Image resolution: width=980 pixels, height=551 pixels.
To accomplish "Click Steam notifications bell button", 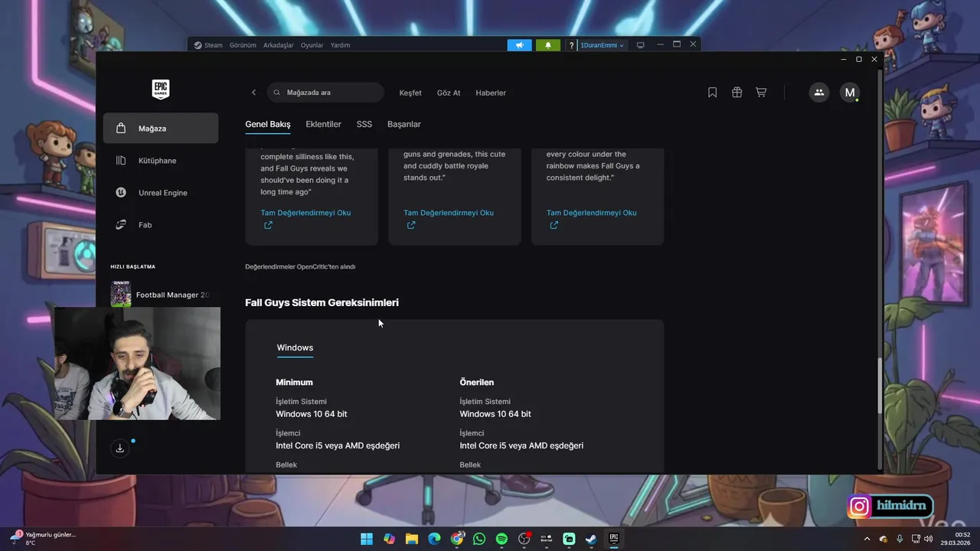I will [548, 45].
